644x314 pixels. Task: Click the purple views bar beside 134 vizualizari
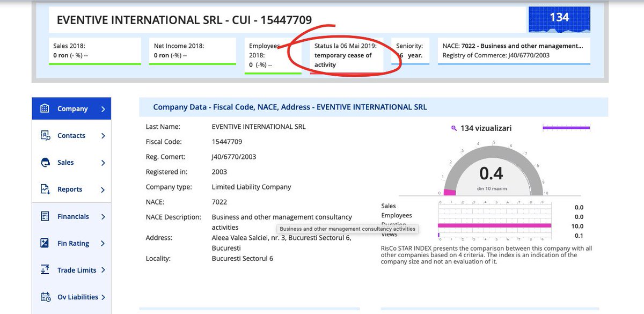click(566, 128)
